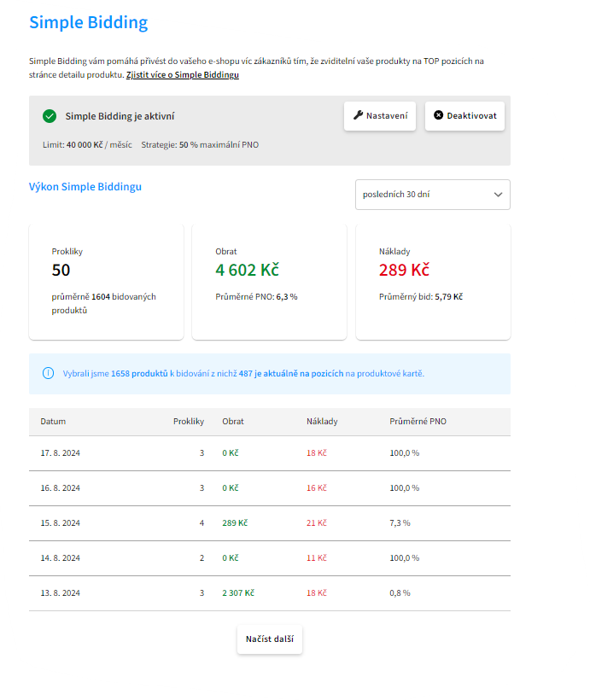Click the Prokliky column header in table
590x700 pixels.
pos(189,422)
